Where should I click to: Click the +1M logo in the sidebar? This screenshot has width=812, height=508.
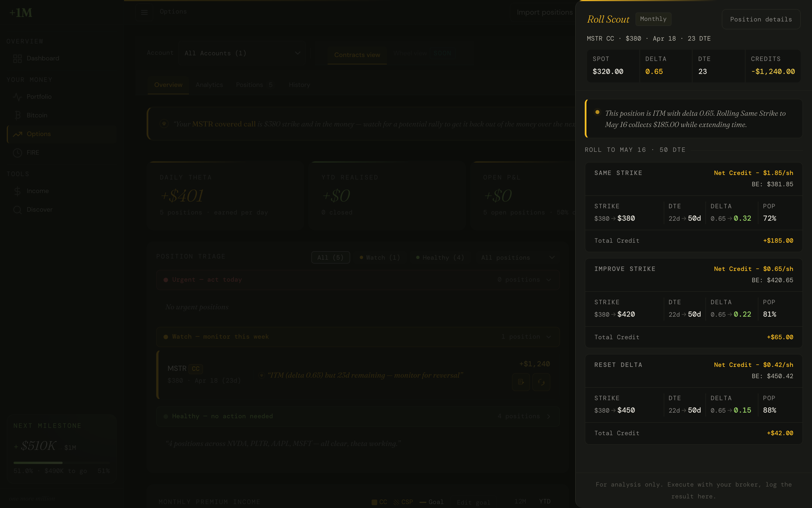tap(21, 13)
